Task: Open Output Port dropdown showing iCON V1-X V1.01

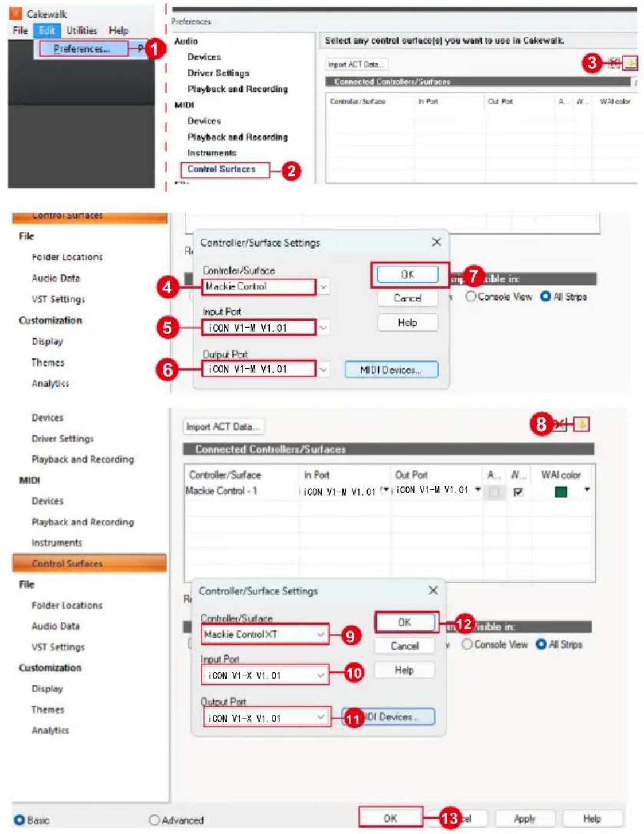Action: 321,717
